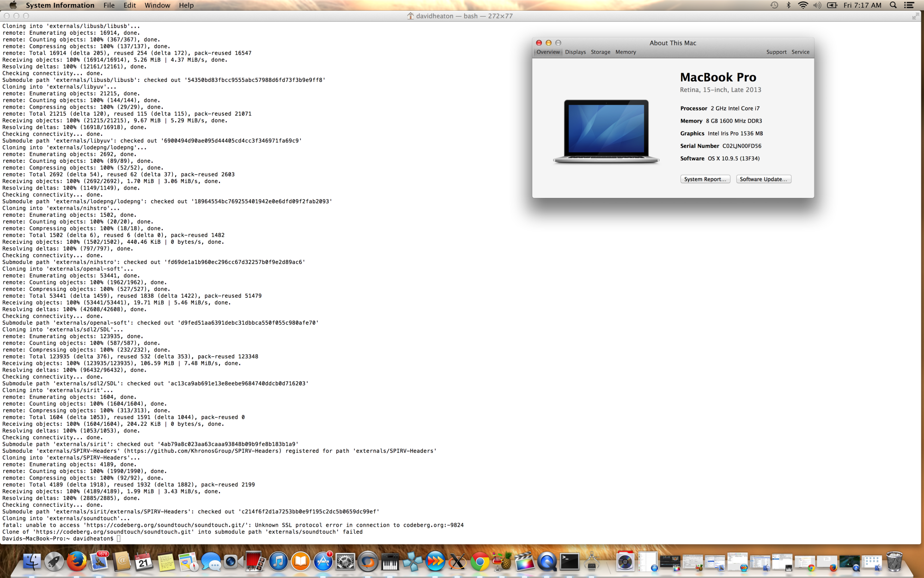Open the Service link
924x578 pixels.
pyautogui.click(x=800, y=52)
